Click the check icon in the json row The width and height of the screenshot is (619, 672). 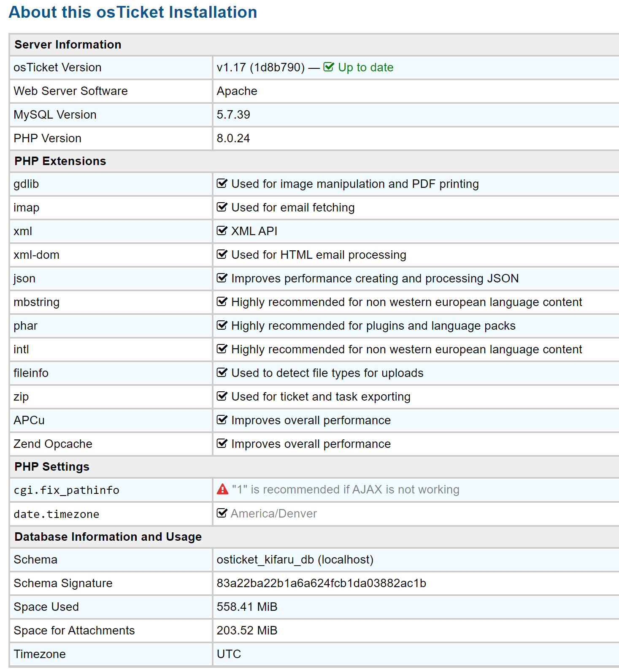(222, 278)
